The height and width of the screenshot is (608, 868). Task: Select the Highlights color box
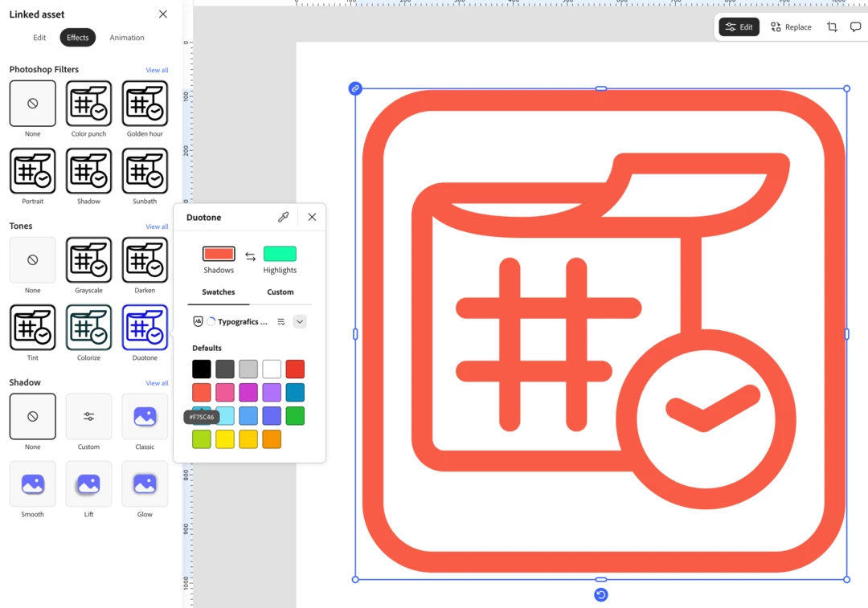pos(280,254)
